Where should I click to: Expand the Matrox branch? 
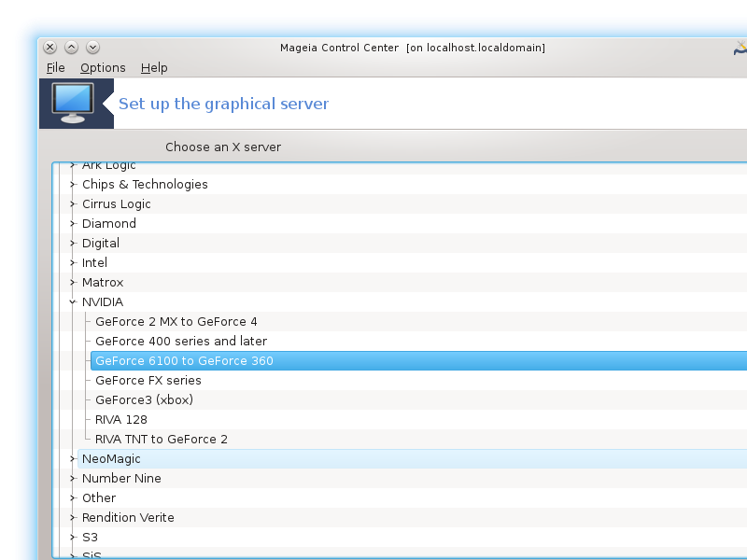(x=73, y=283)
